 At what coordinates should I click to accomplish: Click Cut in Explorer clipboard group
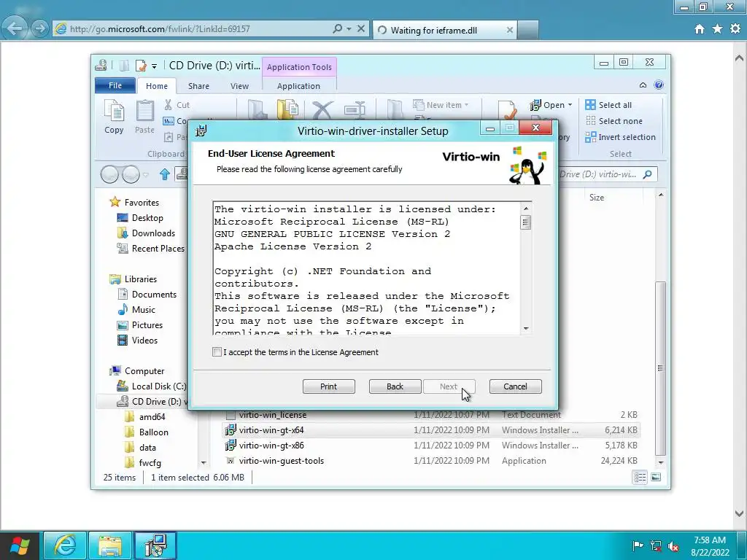point(177,105)
